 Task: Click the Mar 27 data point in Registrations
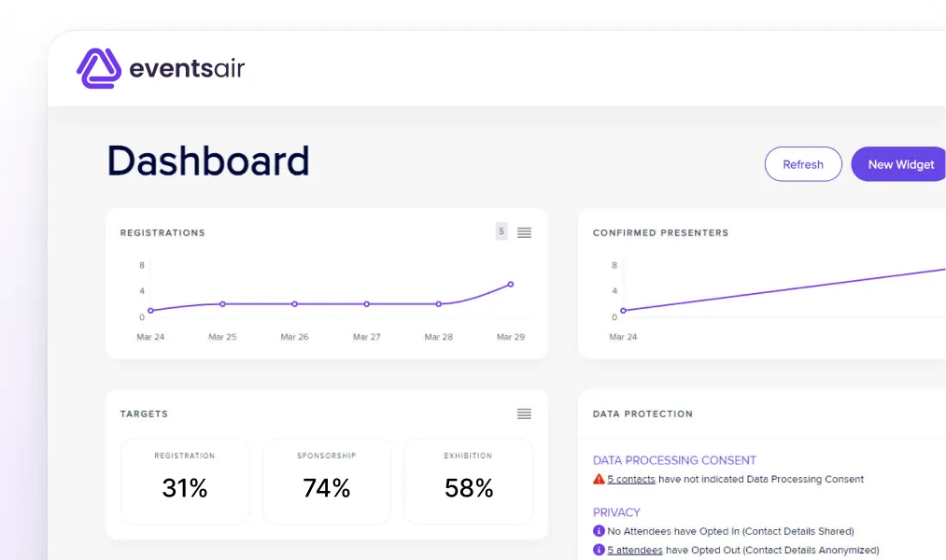pos(367,304)
